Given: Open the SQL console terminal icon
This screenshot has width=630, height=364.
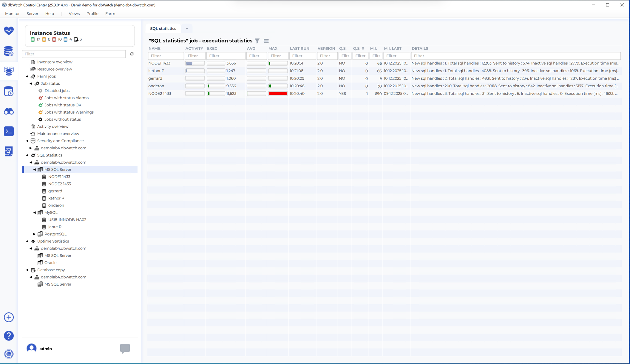Looking at the screenshot, I should tap(9, 131).
